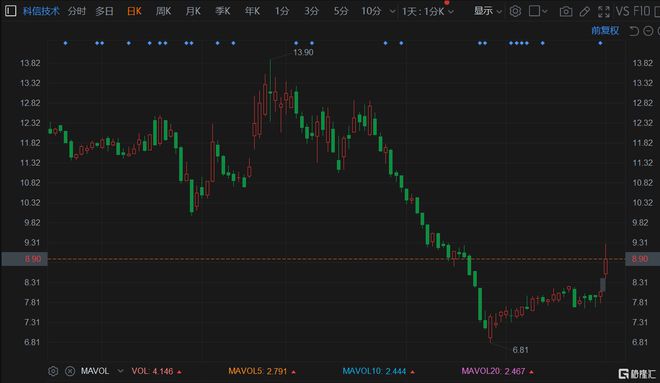Select the 月K monthly chart tab
The width and height of the screenshot is (660, 383).
(x=193, y=11)
